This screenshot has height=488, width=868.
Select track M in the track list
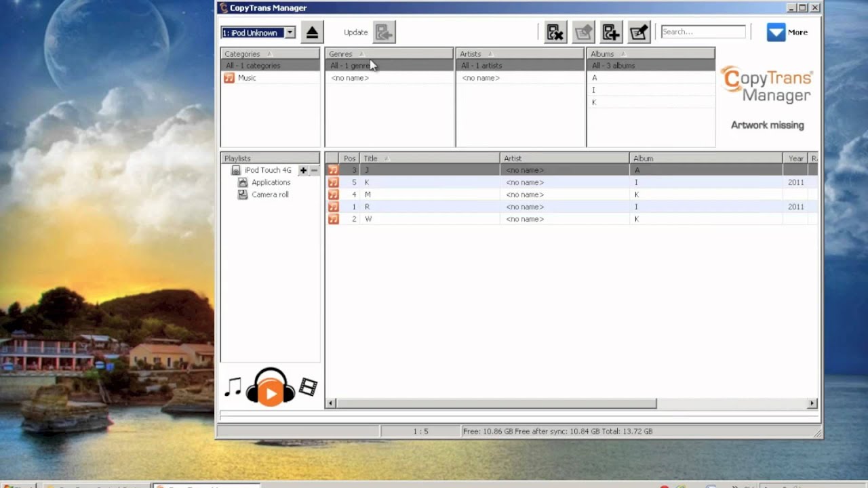click(x=572, y=195)
